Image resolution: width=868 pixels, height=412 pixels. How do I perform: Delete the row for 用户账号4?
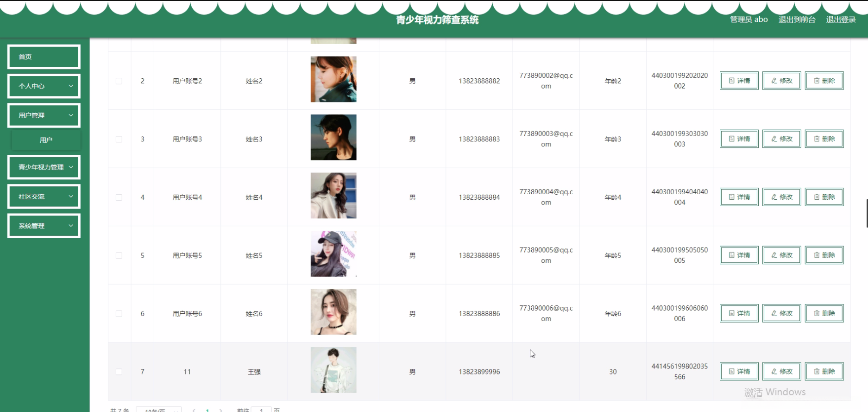click(824, 197)
